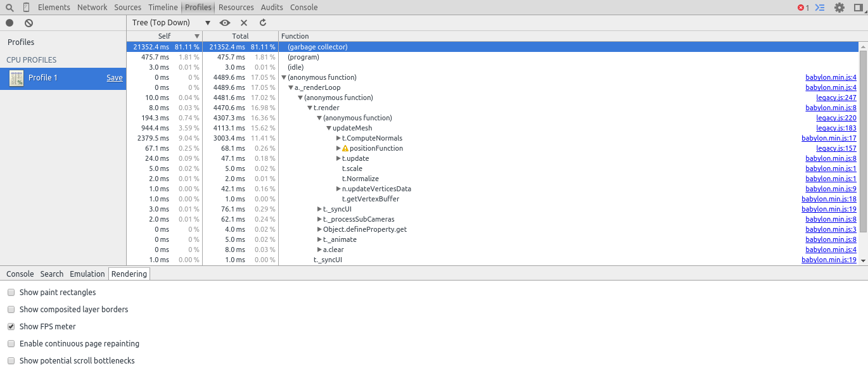Image resolution: width=868 pixels, height=392 pixels.
Task: Expand positionFunction node
Action: click(x=338, y=148)
